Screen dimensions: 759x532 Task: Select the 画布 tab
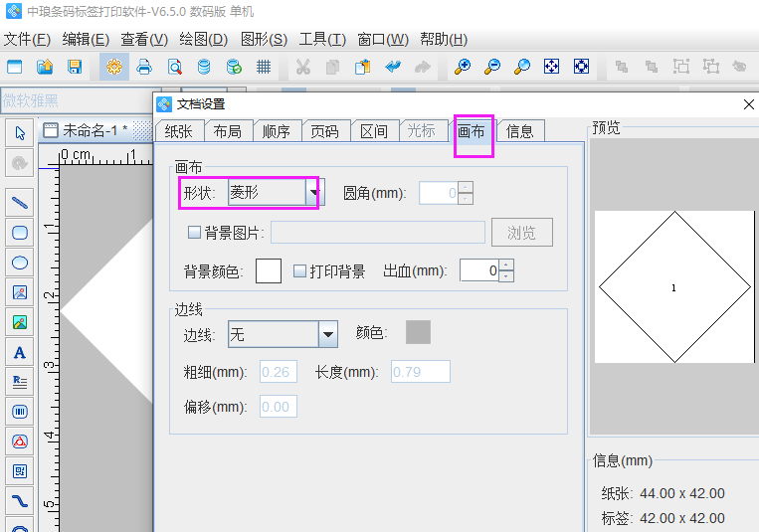pyautogui.click(x=471, y=131)
